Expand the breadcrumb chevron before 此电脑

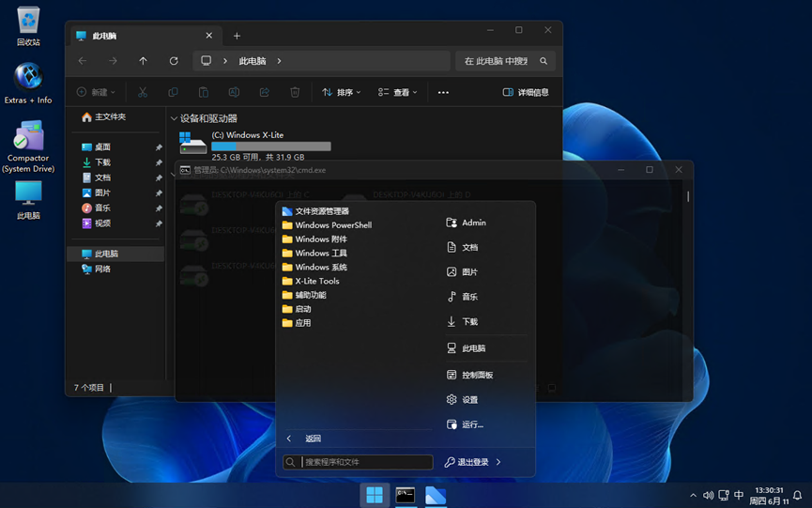(225, 61)
